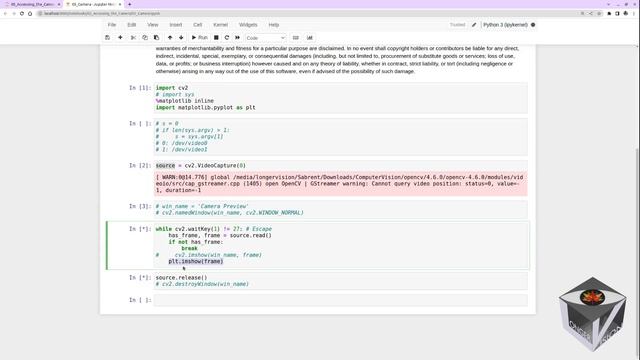Click the source.release() cell

click(x=340, y=281)
